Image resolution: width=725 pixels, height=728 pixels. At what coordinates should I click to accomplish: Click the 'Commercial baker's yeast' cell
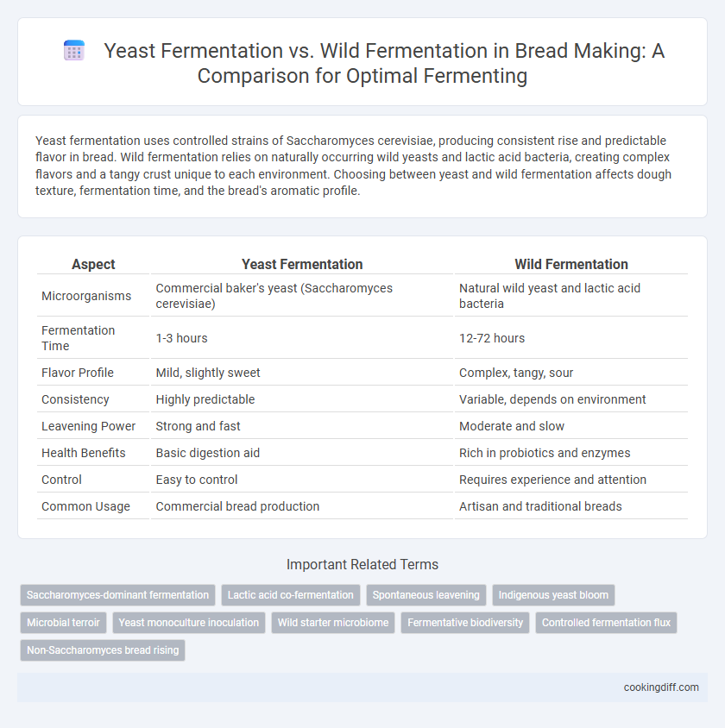tap(302, 296)
